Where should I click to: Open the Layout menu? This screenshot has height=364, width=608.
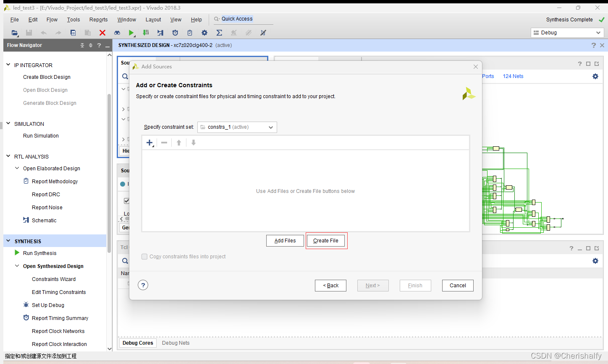pos(153,20)
